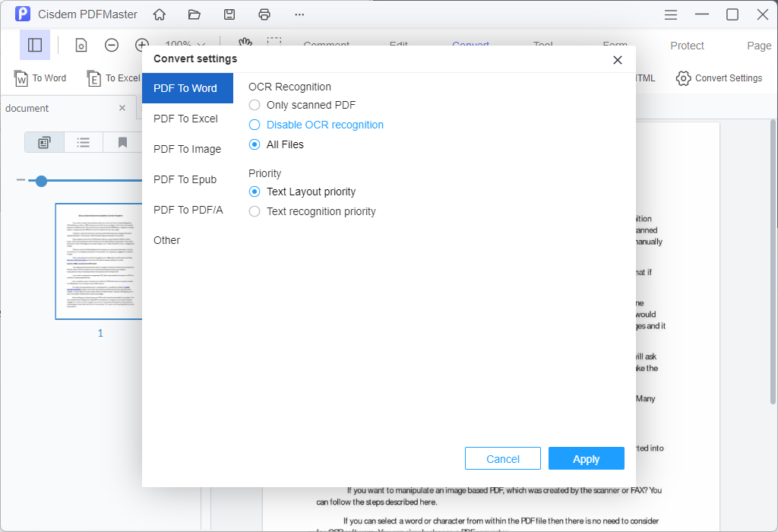This screenshot has width=778, height=532.
Task: Cancel the Convert settings dialog
Action: pyautogui.click(x=502, y=458)
